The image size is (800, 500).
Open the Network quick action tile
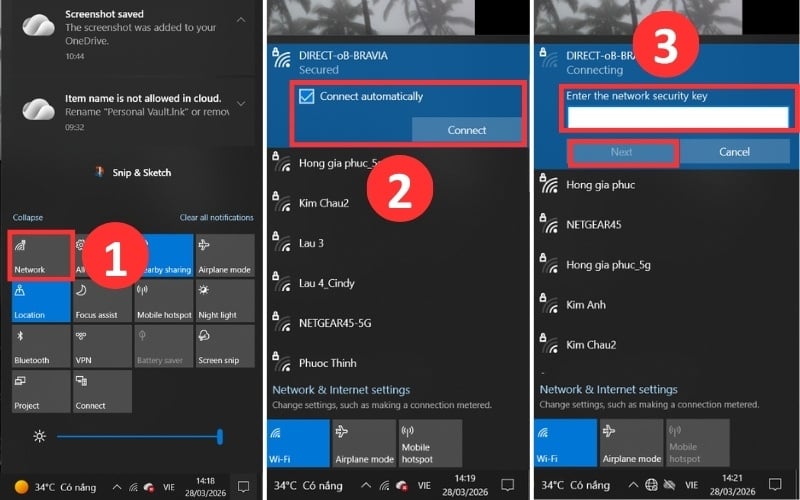tap(42, 255)
